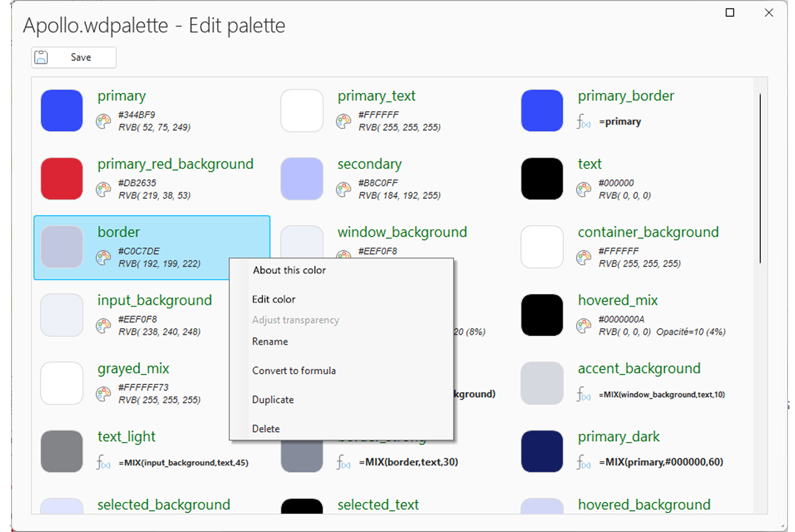Click the formula icon under primary_dark

point(584,463)
